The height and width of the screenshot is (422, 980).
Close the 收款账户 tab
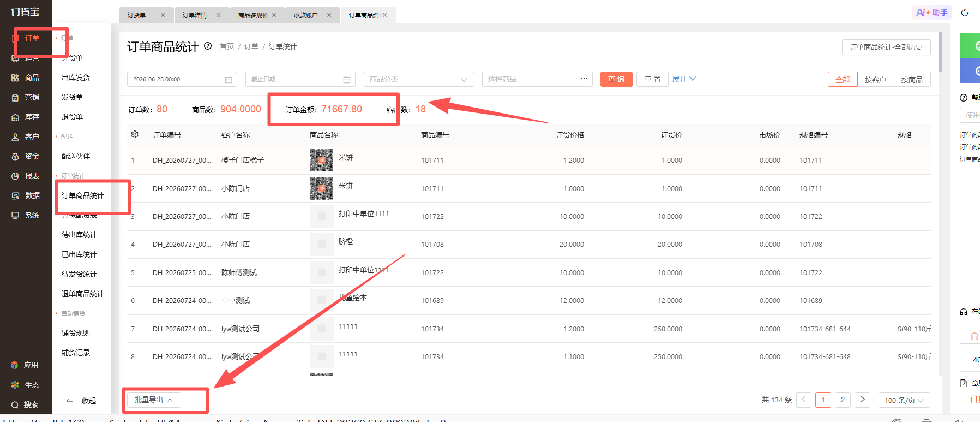[x=329, y=15]
